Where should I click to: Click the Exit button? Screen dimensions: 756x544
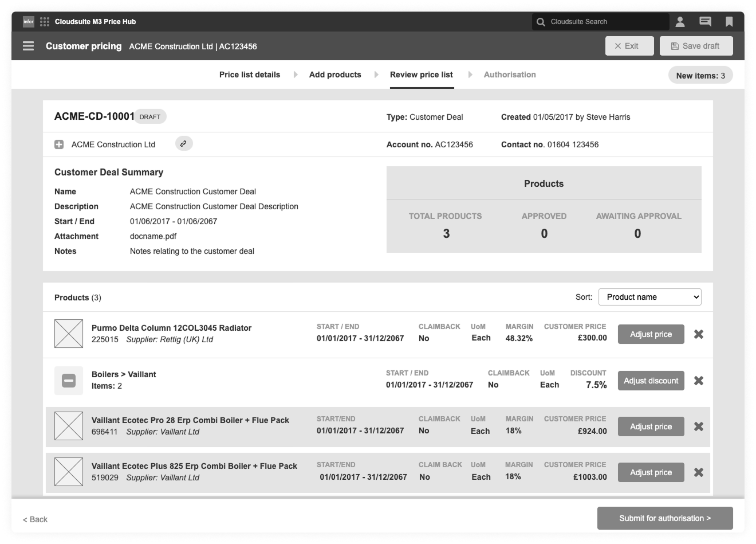tap(629, 46)
